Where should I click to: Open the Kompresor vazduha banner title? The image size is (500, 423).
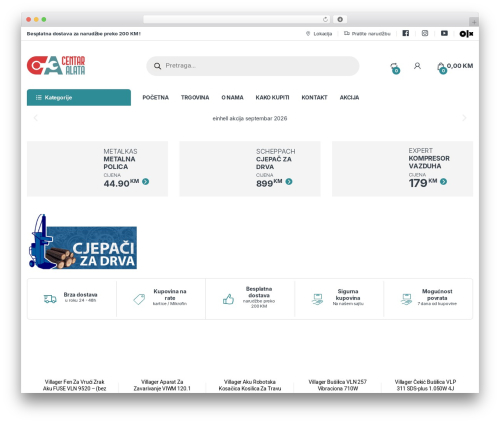[x=429, y=162]
